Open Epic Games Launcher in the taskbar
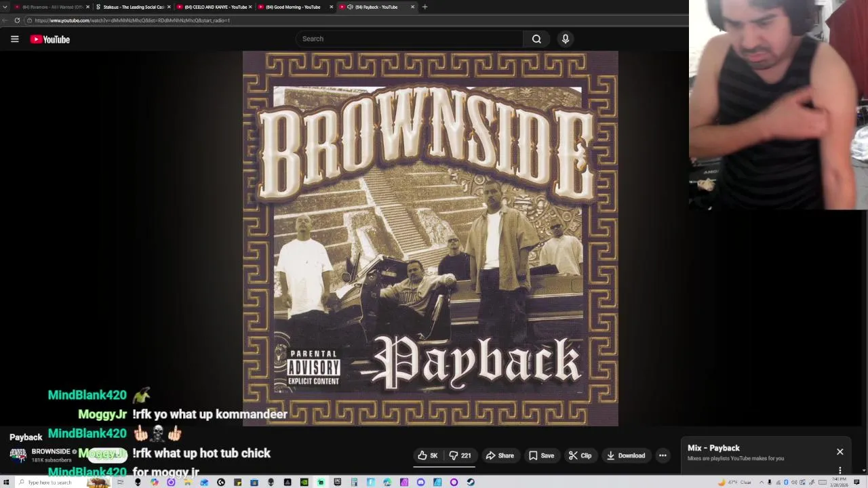Viewport: 868px width, 488px height. pos(337,482)
